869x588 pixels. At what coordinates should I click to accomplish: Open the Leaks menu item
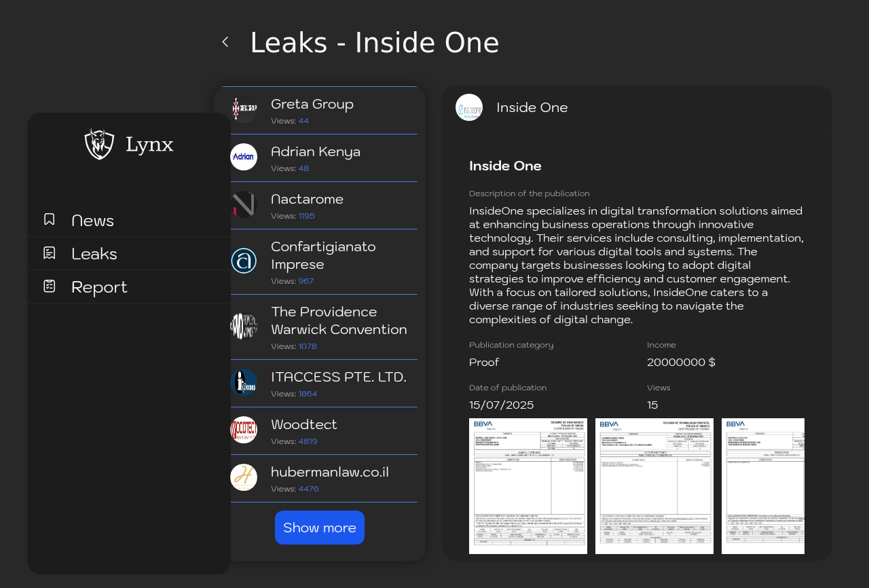pos(129,253)
